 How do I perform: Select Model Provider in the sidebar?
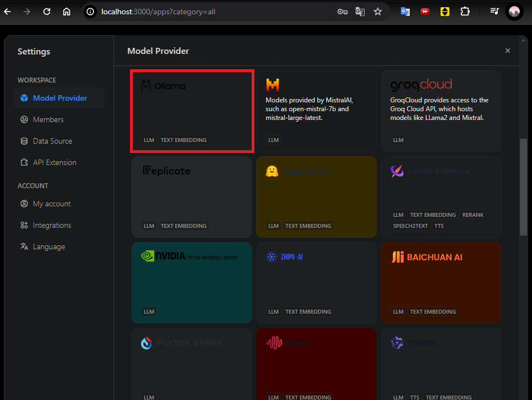(x=59, y=98)
